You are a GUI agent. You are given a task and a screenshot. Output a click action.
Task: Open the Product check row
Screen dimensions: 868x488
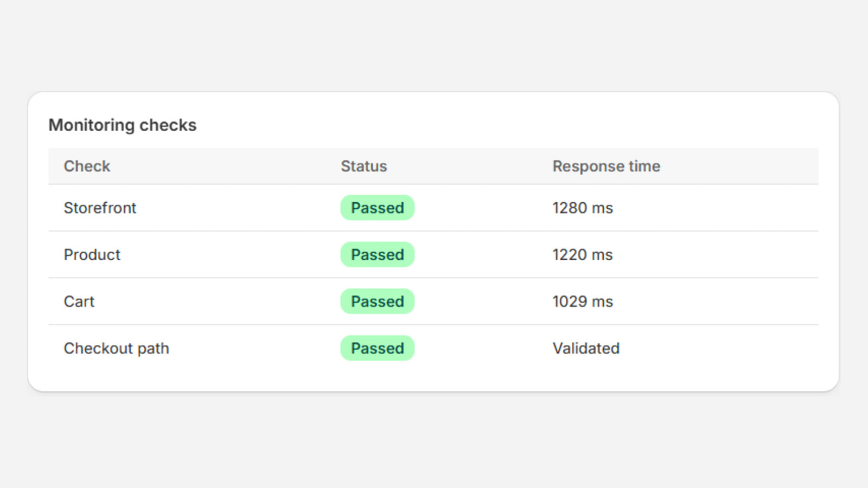(x=433, y=255)
